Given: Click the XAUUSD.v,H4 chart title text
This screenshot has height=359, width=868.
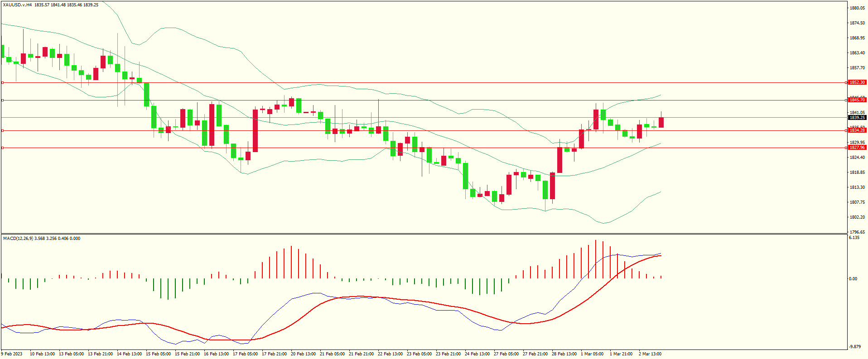Looking at the screenshot, I should [x=17, y=5].
